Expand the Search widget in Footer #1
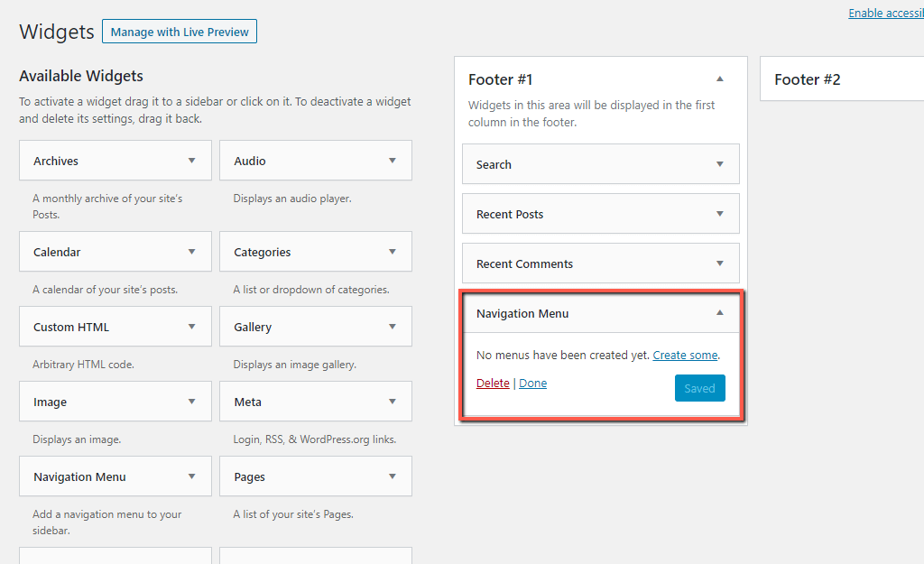 pyautogui.click(x=719, y=164)
